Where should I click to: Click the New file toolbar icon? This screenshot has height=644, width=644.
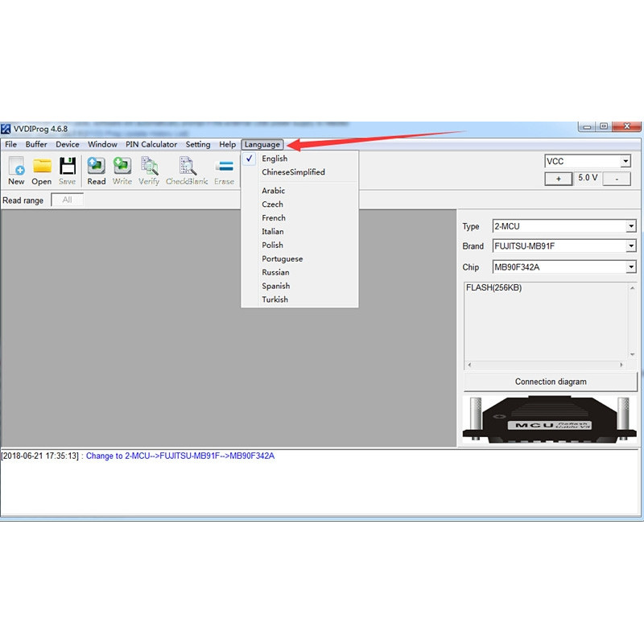pyautogui.click(x=16, y=171)
